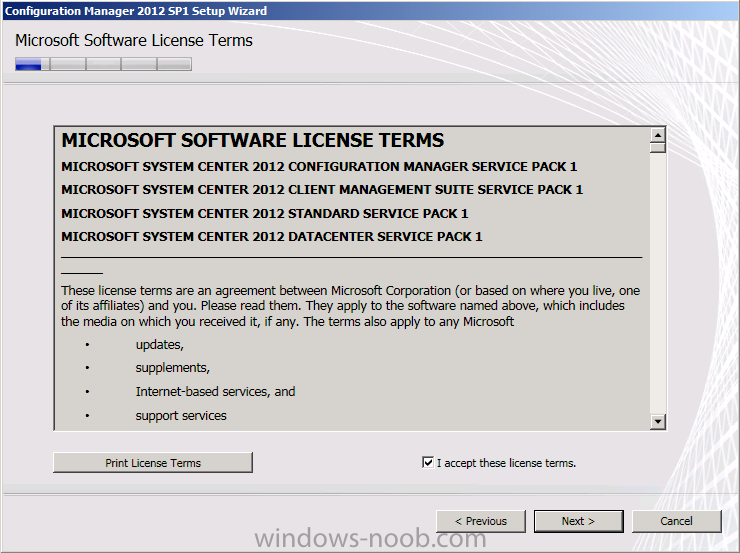Cancel the setup wizard

[x=677, y=521]
